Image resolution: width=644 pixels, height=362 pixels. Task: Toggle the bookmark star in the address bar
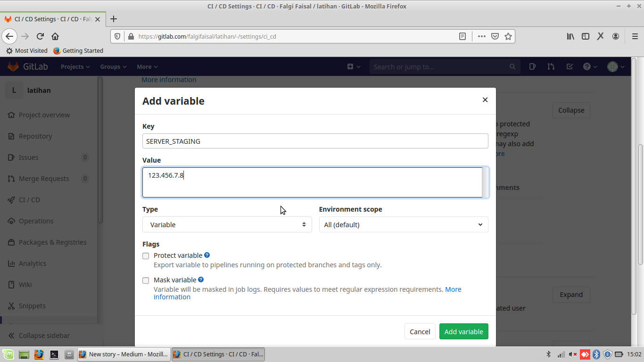pos(508,36)
